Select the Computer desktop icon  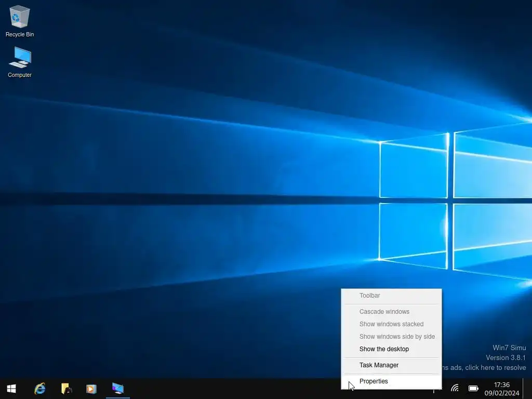tap(20, 62)
